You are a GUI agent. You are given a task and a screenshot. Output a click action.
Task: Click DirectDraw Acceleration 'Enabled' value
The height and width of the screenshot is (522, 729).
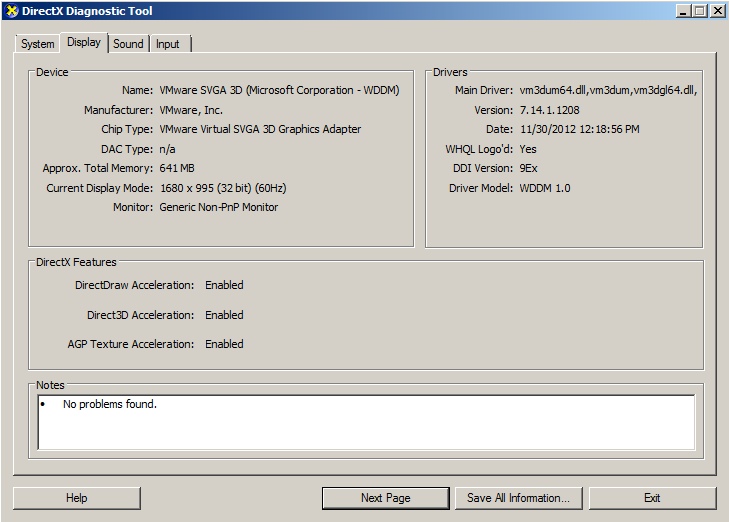pos(224,285)
